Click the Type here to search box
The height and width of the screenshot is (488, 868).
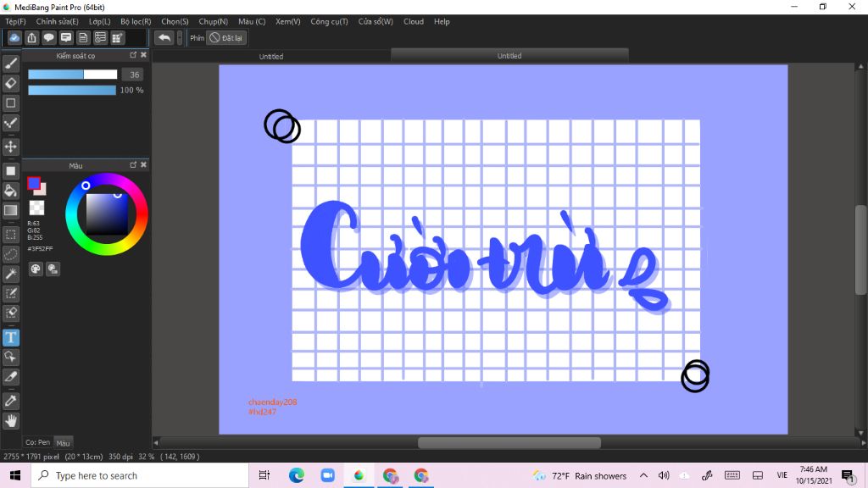tap(140, 475)
